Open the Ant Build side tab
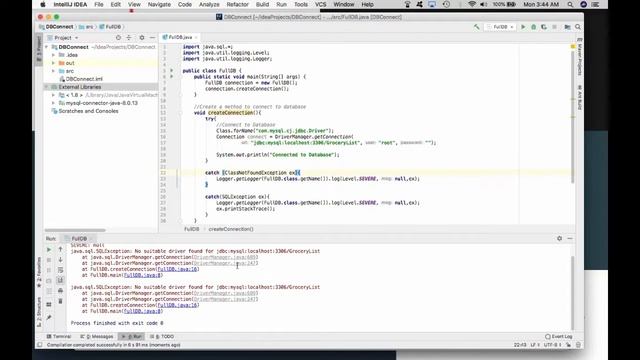This screenshot has height=360, width=640. (x=579, y=97)
